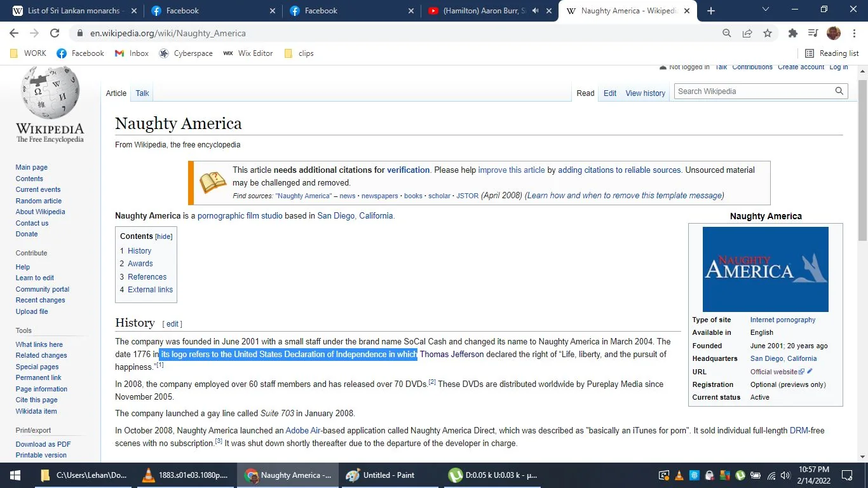The width and height of the screenshot is (868, 488).
Task: Share this page using the share icon
Action: point(747,33)
